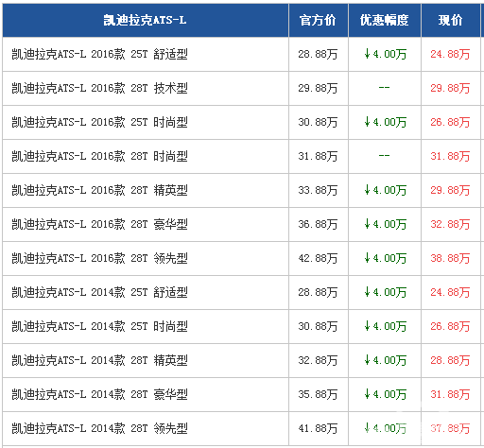This screenshot has width=484, height=448.
Task: Click official price 30.88万 for 2016款 25T 时尚型
Action: point(318,122)
